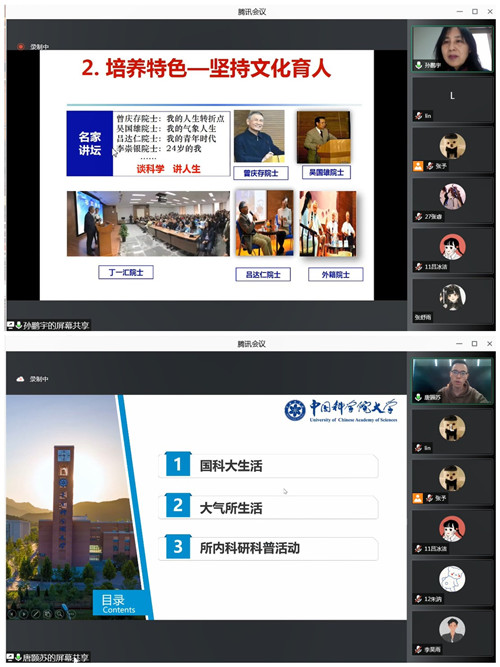Click the cloud recording icon in bottom meeting
Screen dimensions: 500x667
tap(20, 379)
